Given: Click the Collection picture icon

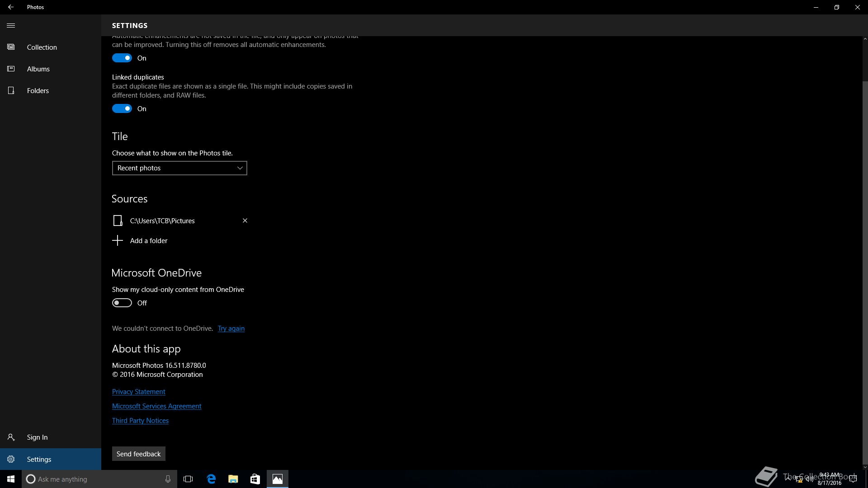Looking at the screenshot, I should tap(11, 47).
